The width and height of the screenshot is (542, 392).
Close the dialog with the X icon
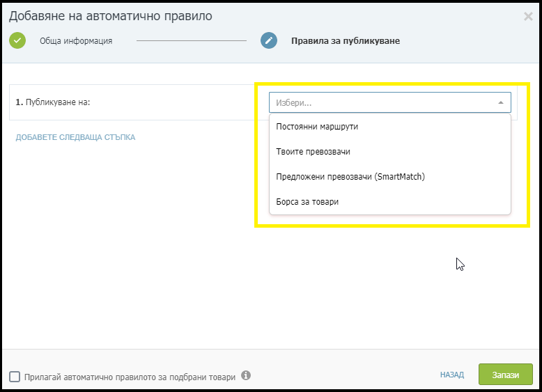click(x=528, y=16)
